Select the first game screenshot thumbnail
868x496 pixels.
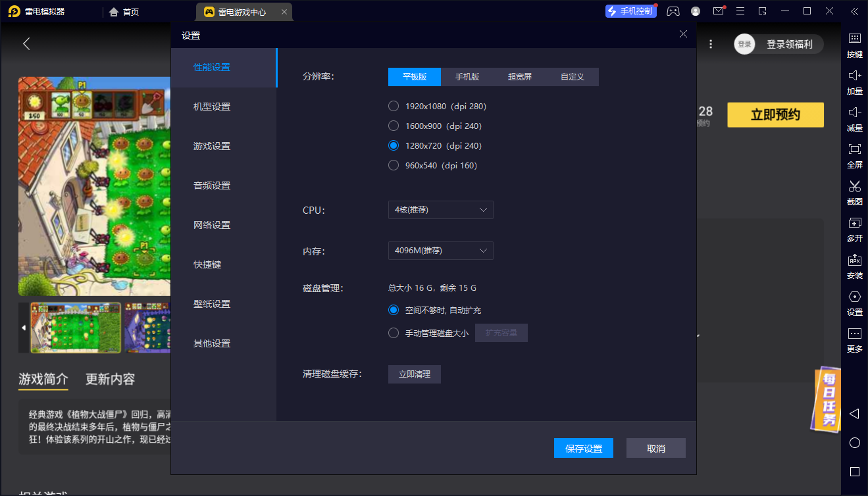76,328
